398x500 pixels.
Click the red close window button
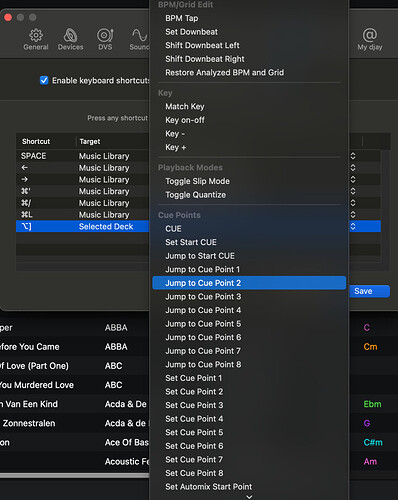tap(8, 17)
